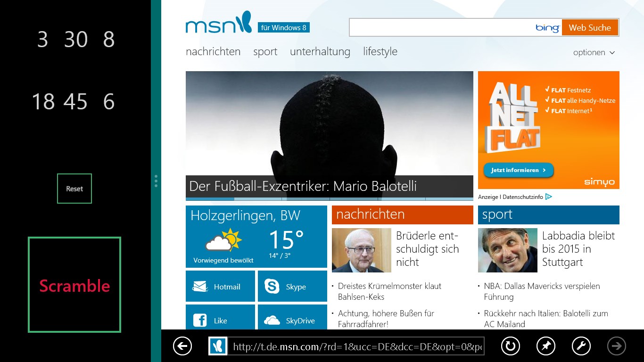The height and width of the screenshot is (362, 644).
Task: Click the number 30 in the snapped app
Action: point(76,40)
